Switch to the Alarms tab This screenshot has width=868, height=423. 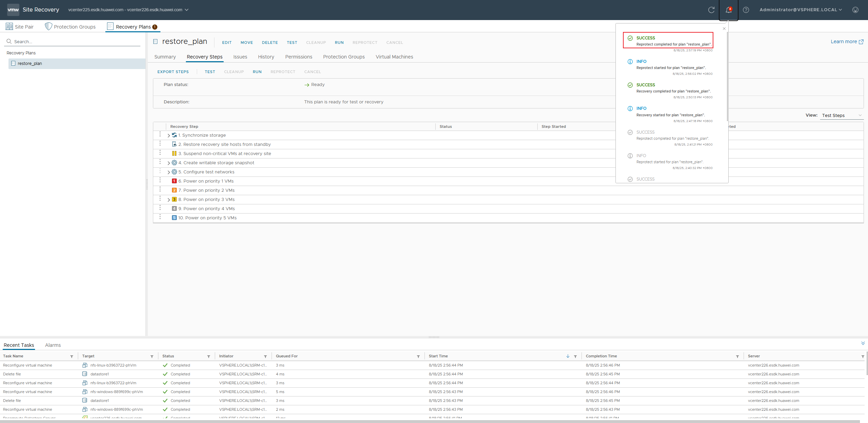(x=53, y=345)
